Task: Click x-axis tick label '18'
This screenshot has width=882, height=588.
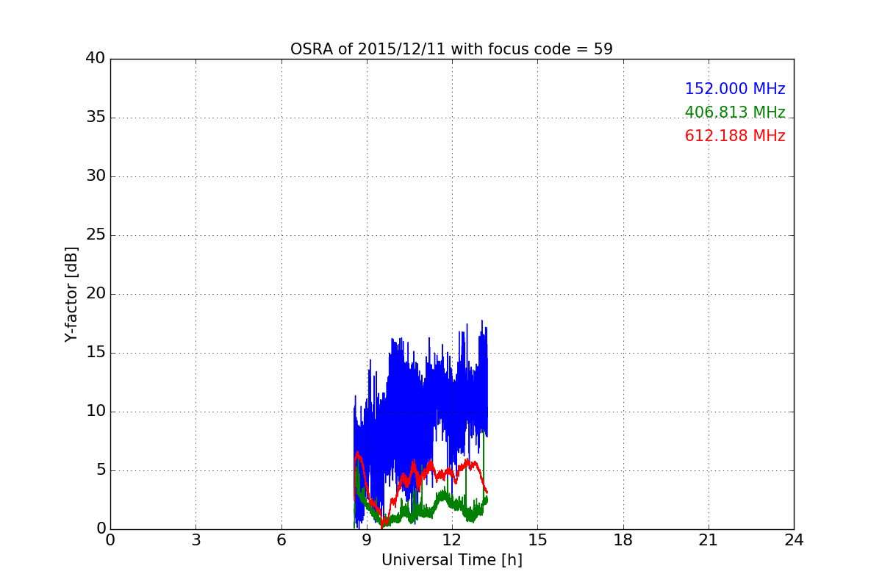Action: point(623,540)
